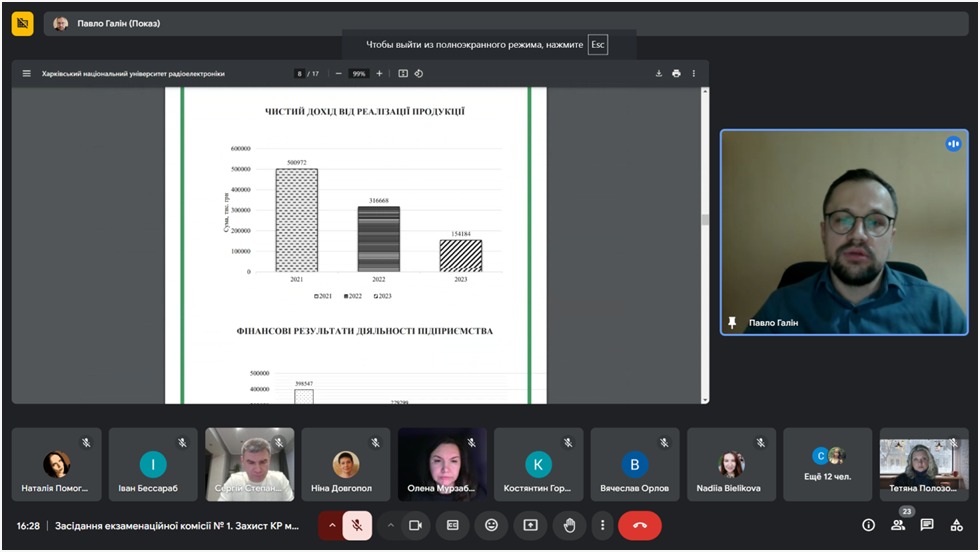Open the PDF viewer sidebar menu
This screenshot has height=552, width=980.
click(x=27, y=73)
